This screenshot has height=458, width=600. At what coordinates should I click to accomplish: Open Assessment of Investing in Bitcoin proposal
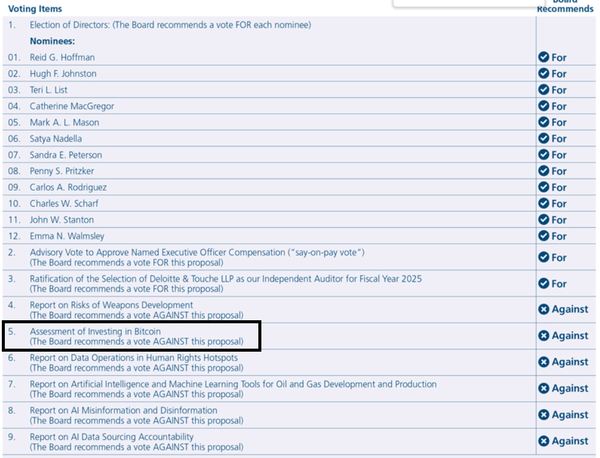pyautogui.click(x=95, y=331)
